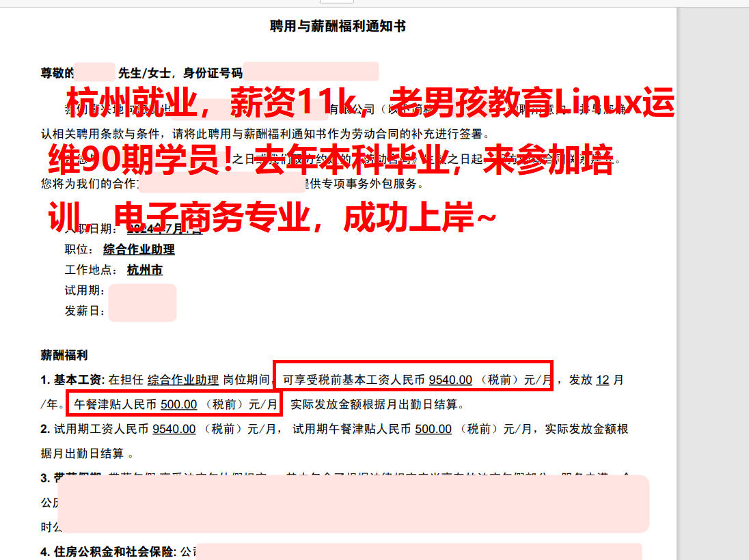Click the redacted block beside 试用期 and 发薪日
The height and width of the screenshot is (560, 749).
pyautogui.click(x=142, y=303)
